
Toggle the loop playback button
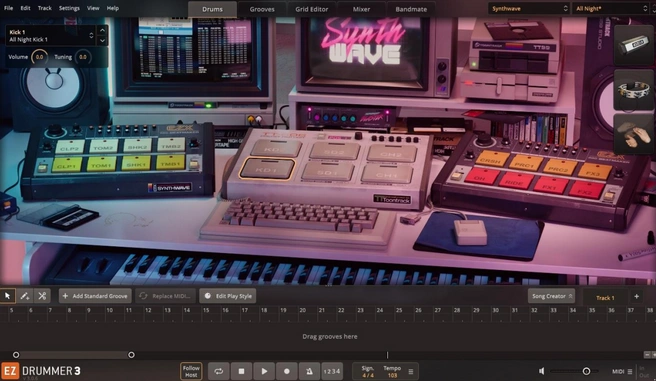tap(219, 371)
